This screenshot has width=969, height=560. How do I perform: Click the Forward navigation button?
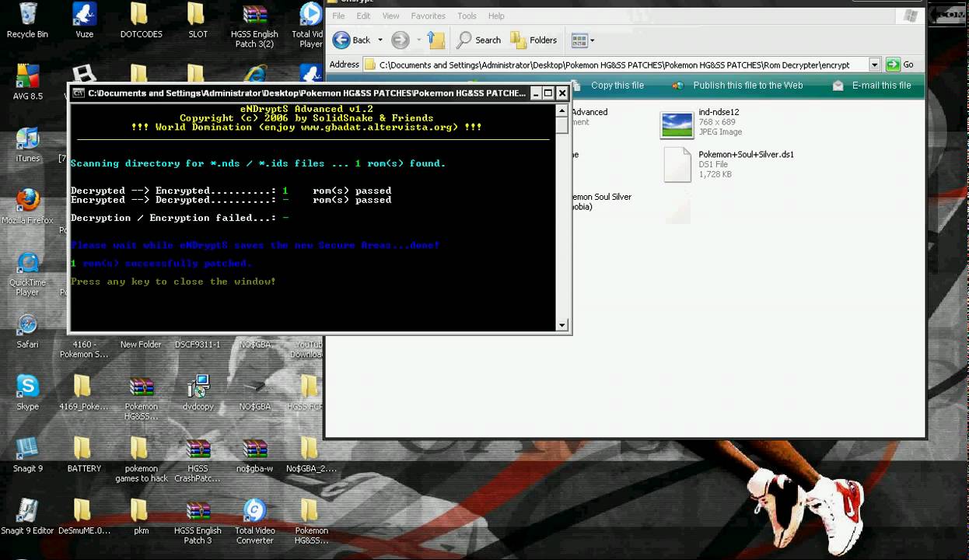click(400, 40)
